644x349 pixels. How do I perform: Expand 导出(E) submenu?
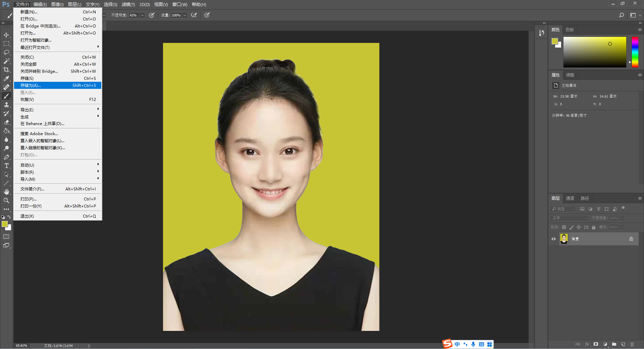58,110
